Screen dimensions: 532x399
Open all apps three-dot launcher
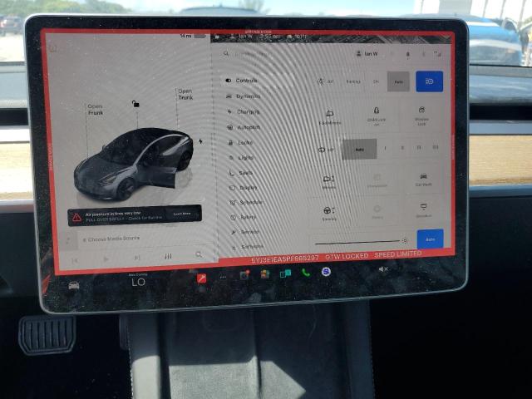tap(223, 277)
